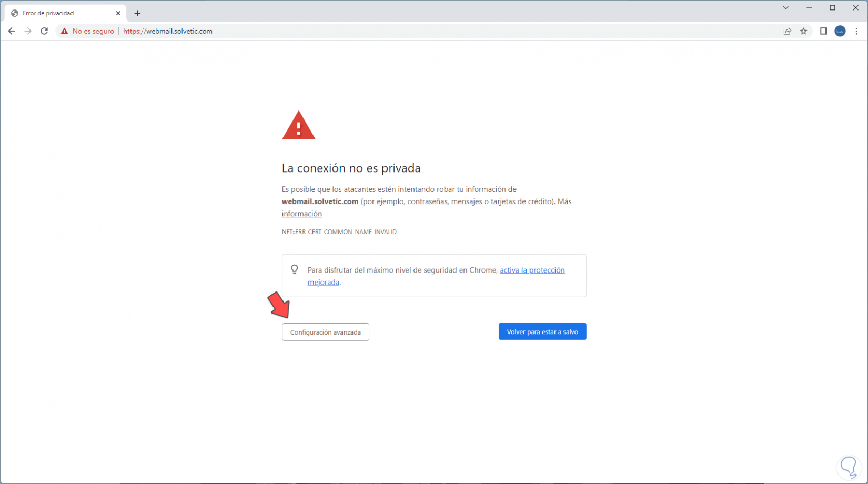Screen dimensions: 868x484
Task: Reload the current page
Action: [x=44, y=31]
